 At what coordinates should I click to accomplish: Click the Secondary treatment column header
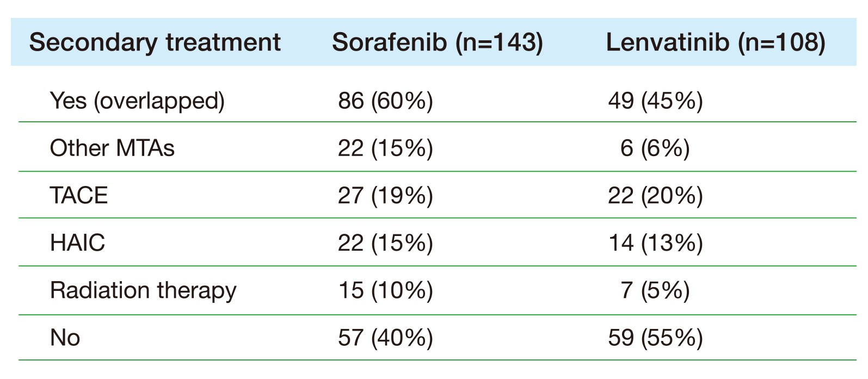click(x=155, y=42)
